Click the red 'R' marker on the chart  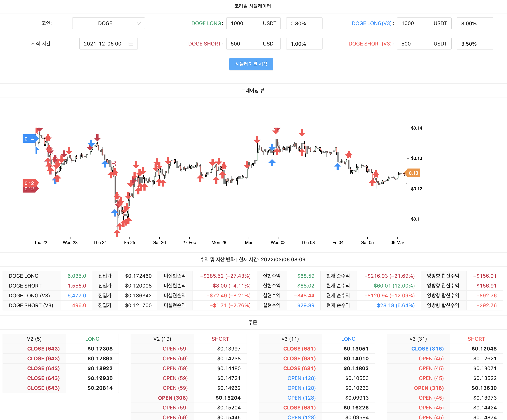pos(113,163)
